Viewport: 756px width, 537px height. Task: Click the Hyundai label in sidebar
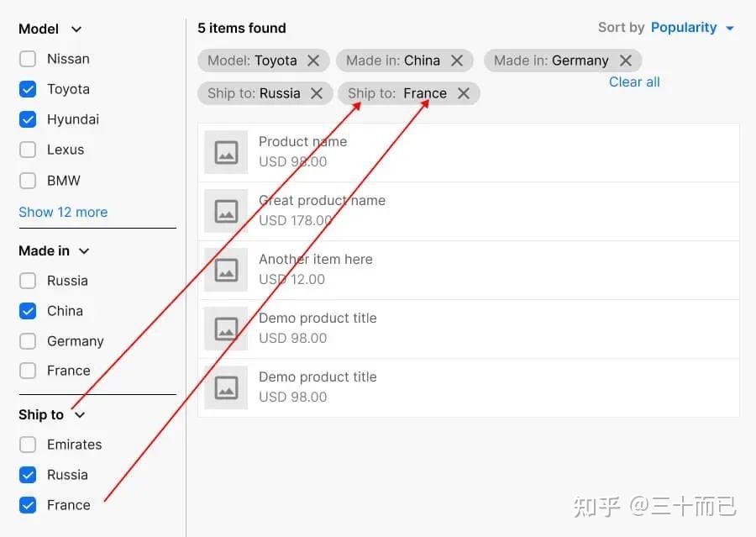73,119
